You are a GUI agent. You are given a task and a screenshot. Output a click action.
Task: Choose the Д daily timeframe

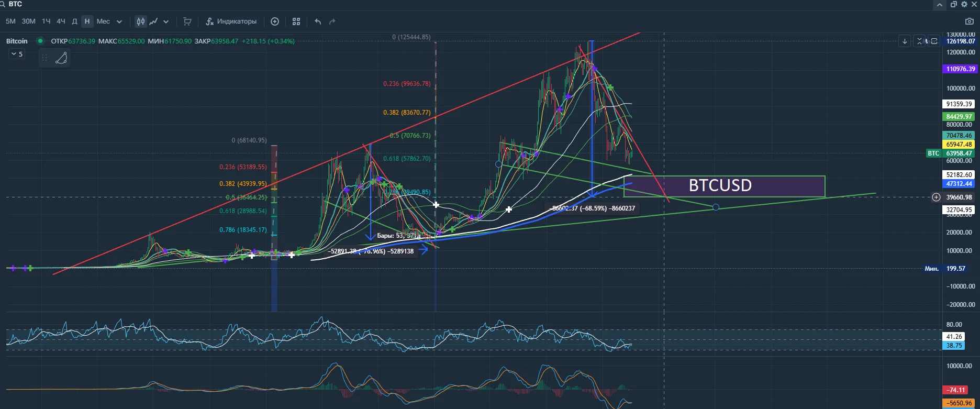[x=74, y=21]
